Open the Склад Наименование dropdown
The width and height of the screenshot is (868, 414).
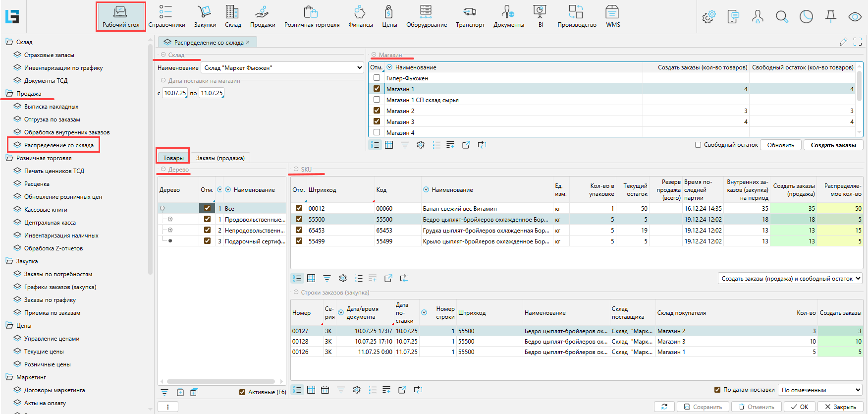pos(359,68)
